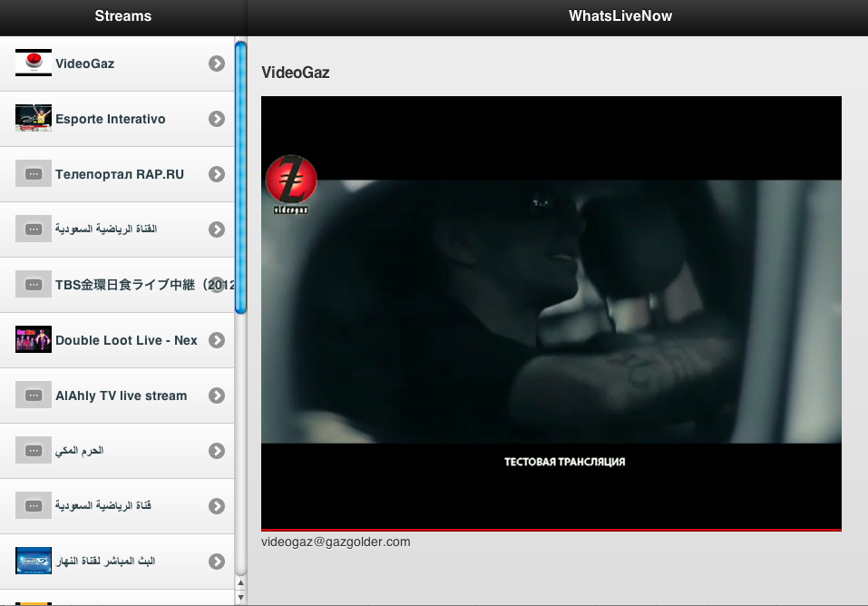Click the scrollbar up arrow
The height and width of the screenshot is (606, 868).
[240, 582]
